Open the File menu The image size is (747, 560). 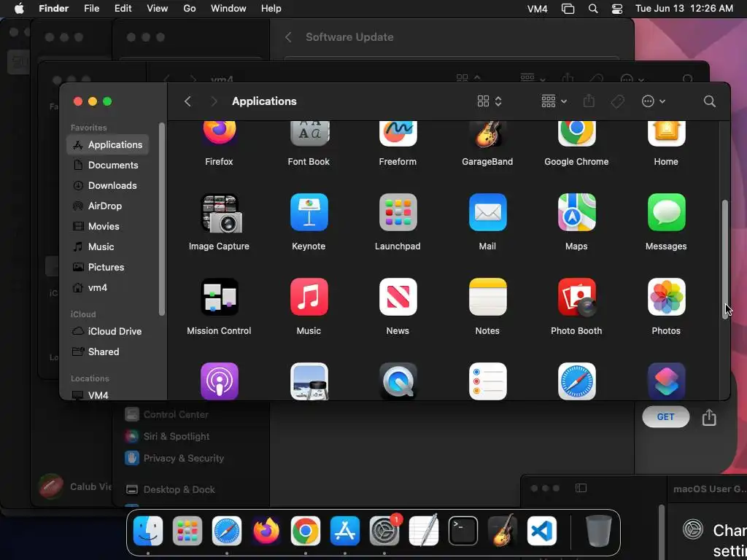[x=92, y=9]
